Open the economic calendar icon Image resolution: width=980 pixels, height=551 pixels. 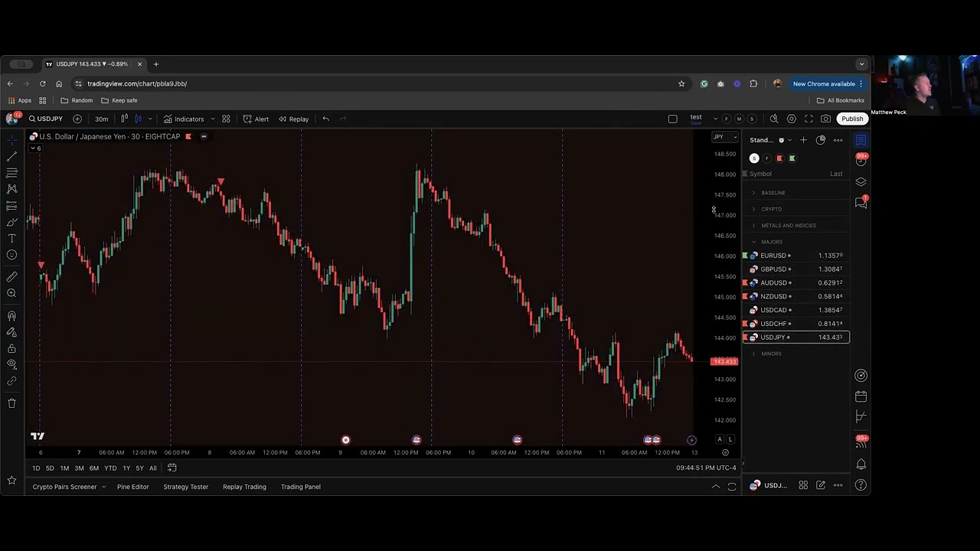861,396
